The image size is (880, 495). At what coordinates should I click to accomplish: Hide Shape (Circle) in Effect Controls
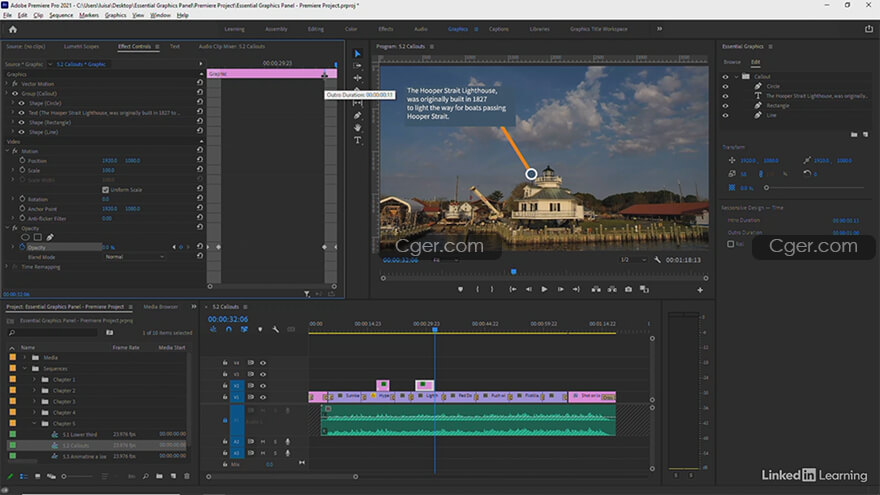point(22,103)
